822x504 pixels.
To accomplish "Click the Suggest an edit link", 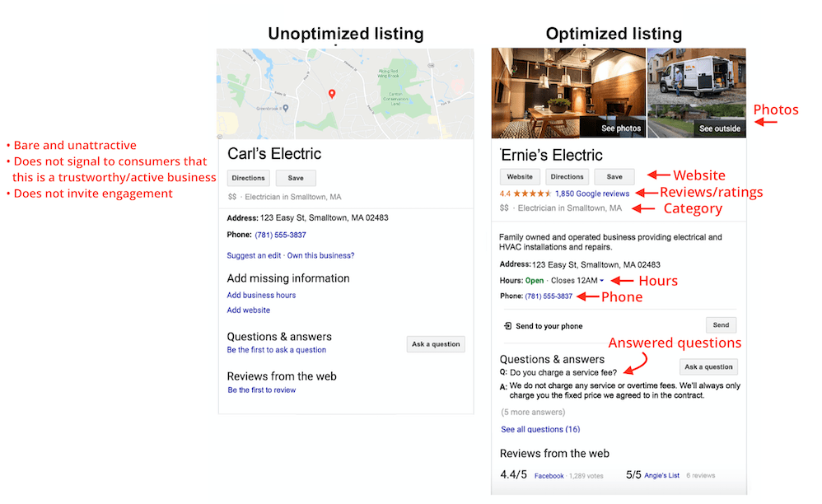I will click(x=253, y=255).
